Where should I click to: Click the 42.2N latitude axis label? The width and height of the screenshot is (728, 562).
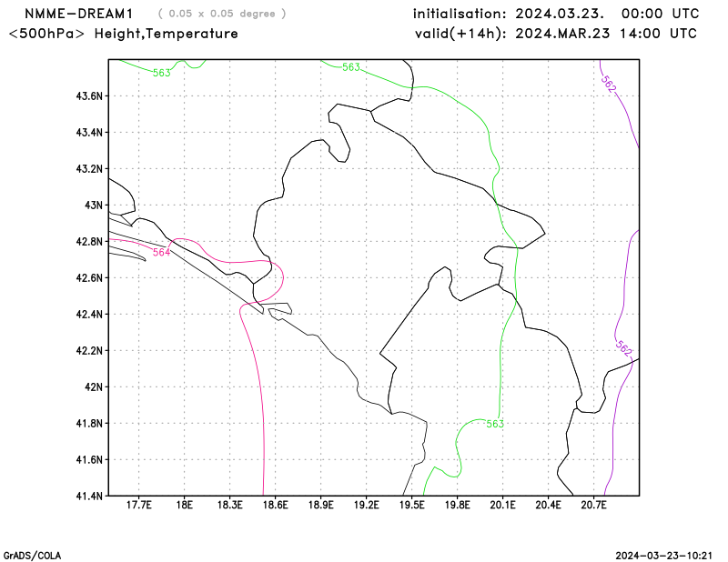[x=89, y=350]
